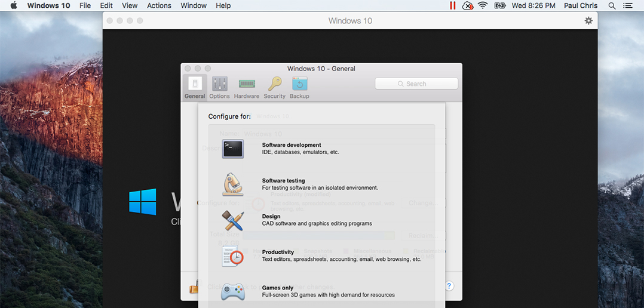Open the Window menu
The height and width of the screenshot is (308, 644).
[194, 5]
